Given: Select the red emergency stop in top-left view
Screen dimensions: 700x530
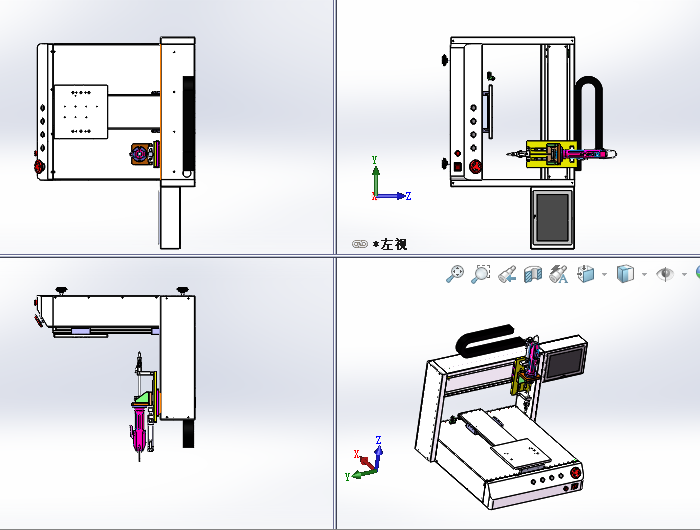Looking at the screenshot, I should point(40,167).
